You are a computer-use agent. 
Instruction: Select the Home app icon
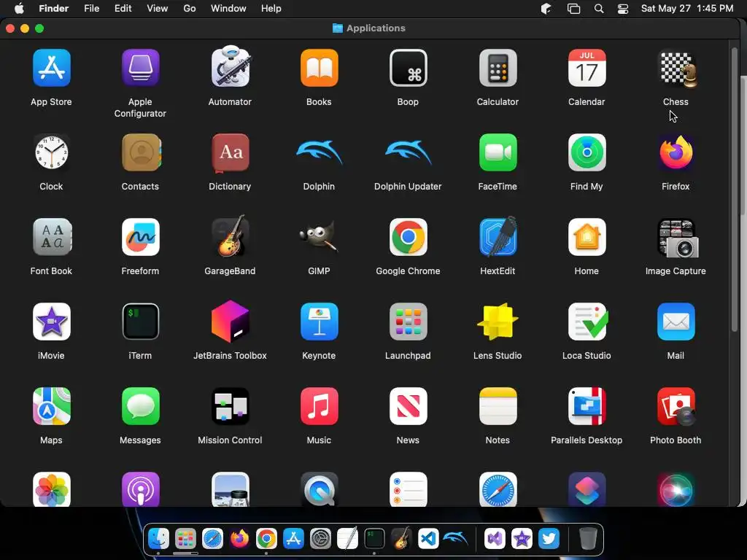click(587, 237)
